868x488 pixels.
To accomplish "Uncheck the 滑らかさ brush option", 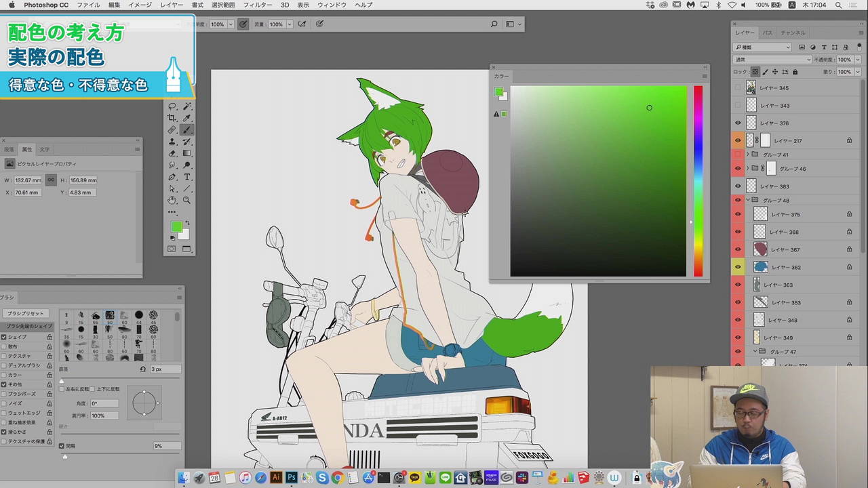I will click(4, 432).
